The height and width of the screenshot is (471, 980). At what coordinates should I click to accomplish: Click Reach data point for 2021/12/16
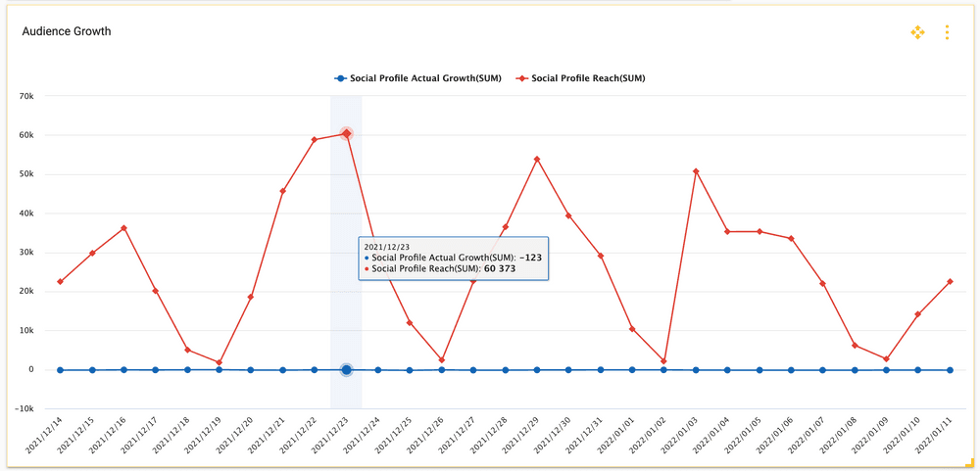click(x=123, y=228)
